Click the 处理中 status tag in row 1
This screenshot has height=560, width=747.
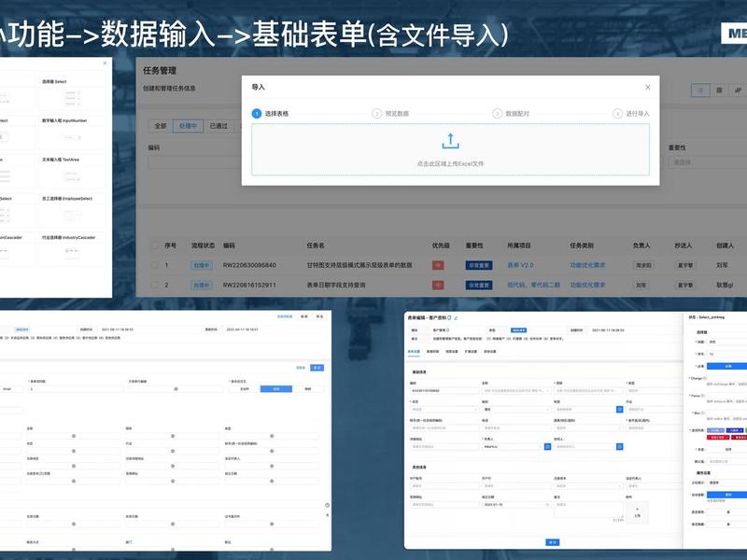pos(202,265)
